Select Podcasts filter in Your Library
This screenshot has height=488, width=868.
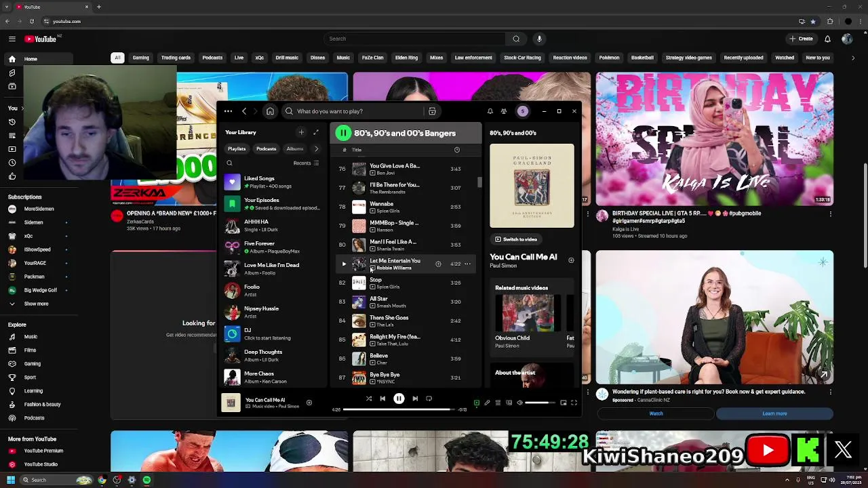pos(267,148)
